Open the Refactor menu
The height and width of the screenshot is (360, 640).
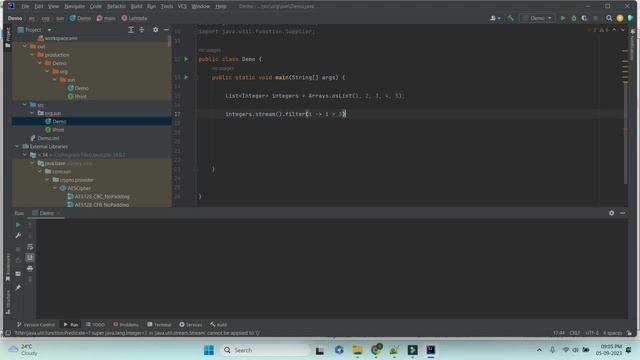point(116,7)
